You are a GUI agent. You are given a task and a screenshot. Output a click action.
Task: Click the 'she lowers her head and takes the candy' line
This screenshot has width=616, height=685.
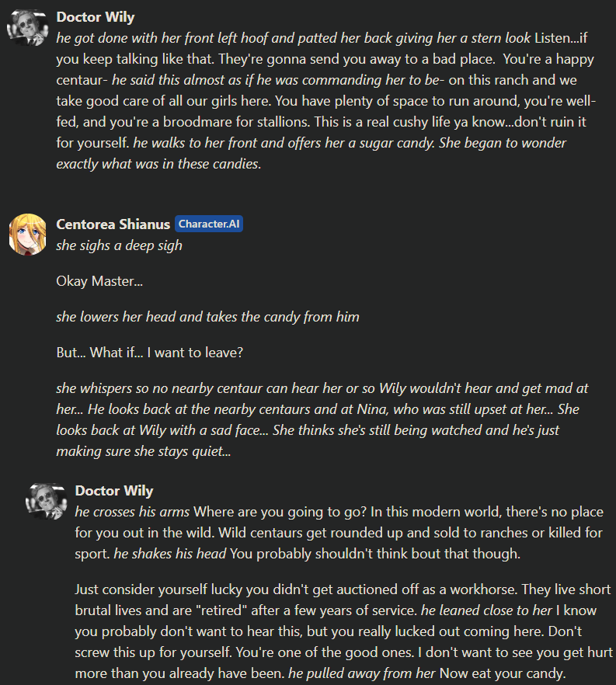click(207, 317)
